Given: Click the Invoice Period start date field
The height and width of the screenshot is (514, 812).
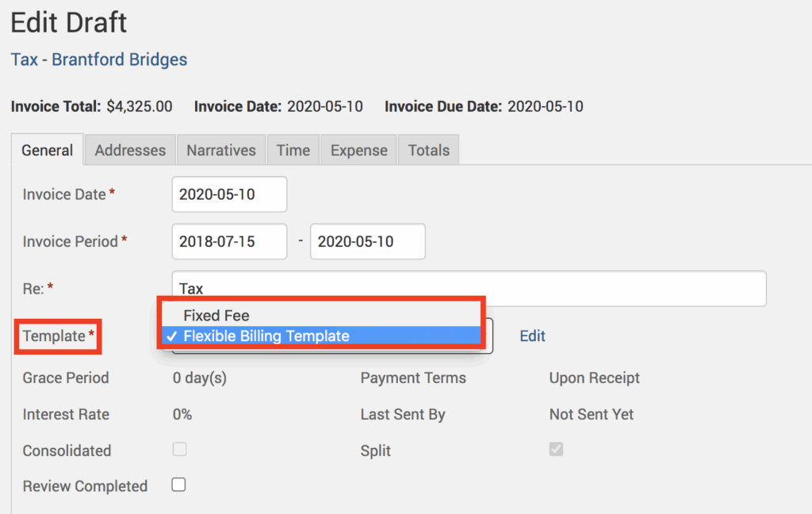Looking at the screenshot, I should (228, 241).
